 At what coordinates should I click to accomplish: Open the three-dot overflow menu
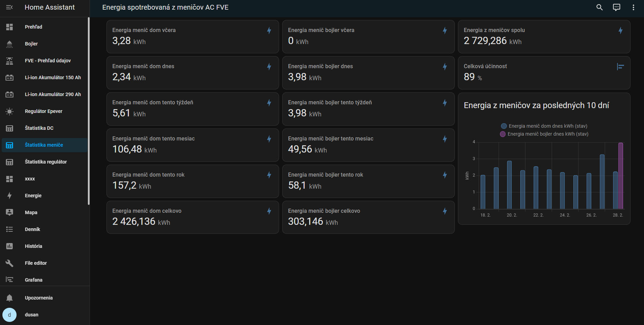(x=633, y=7)
